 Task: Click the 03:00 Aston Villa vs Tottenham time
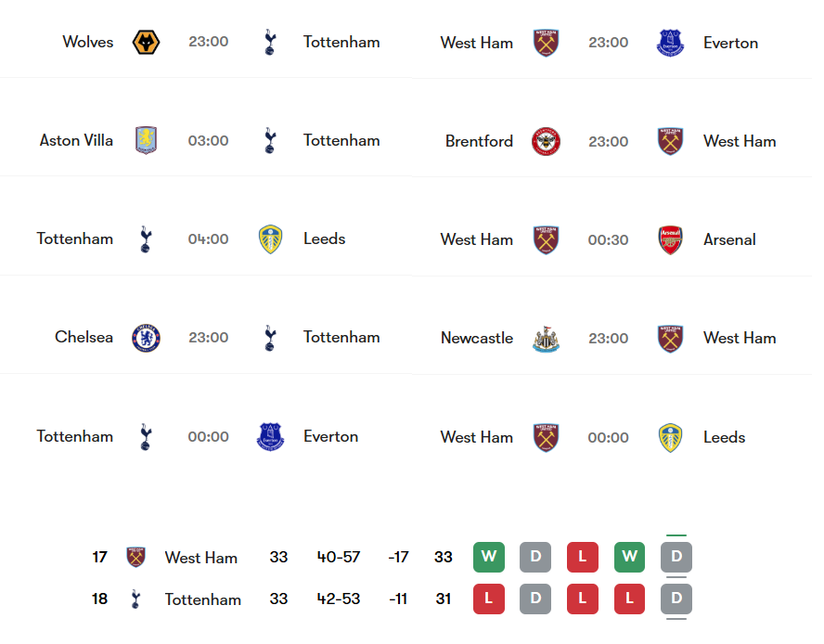click(208, 140)
